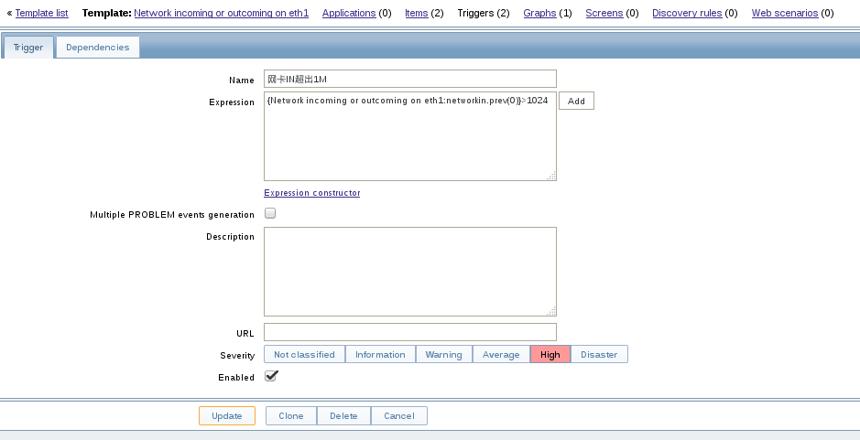Choose the Not classified severity
The height and width of the screenshot is (440, 860).
point(304,354)
